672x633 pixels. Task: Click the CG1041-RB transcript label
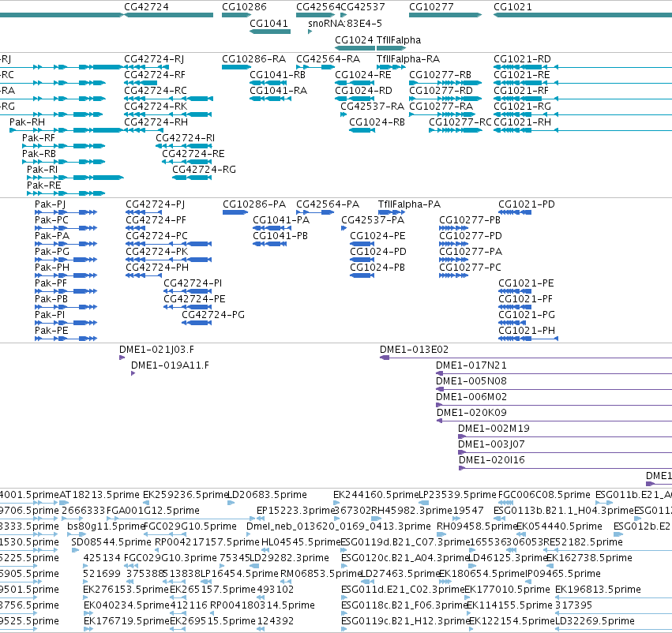click(x=277, y=74)
